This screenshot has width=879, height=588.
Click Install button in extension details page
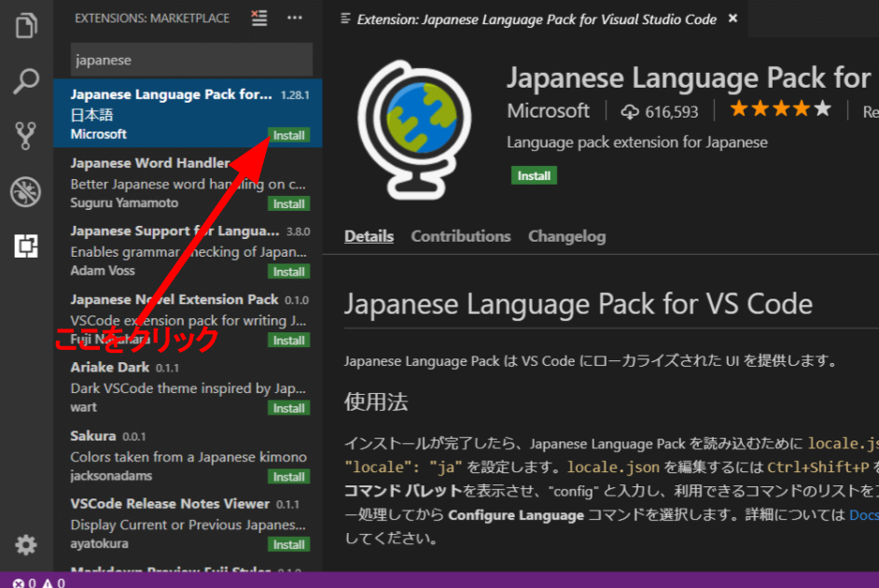pyautogui.click(x=534, y=175)
